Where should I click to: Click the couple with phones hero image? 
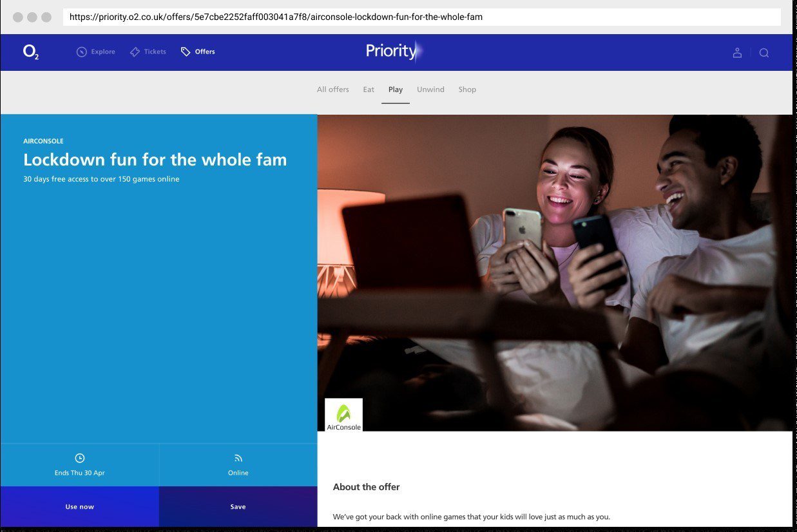[x=555, y=272]
